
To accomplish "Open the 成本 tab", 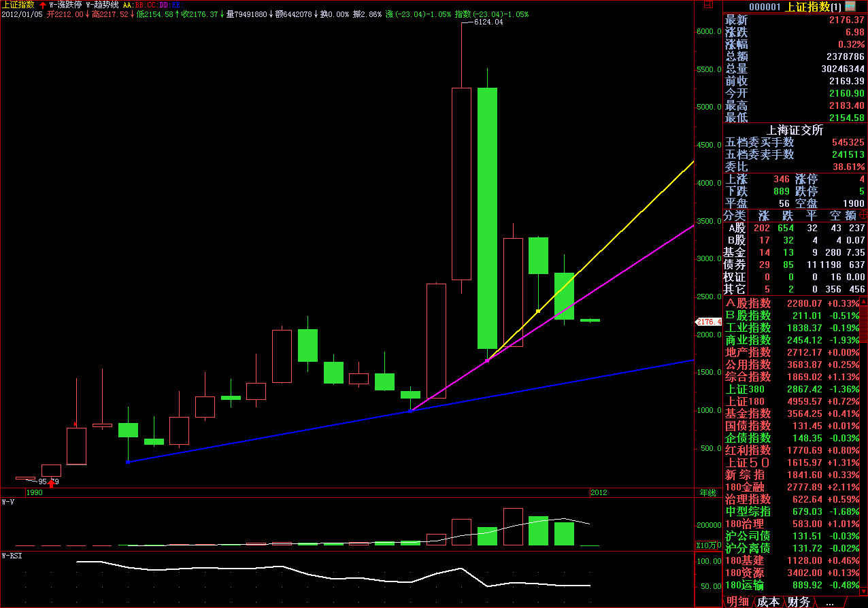I will tap(768, 602).
